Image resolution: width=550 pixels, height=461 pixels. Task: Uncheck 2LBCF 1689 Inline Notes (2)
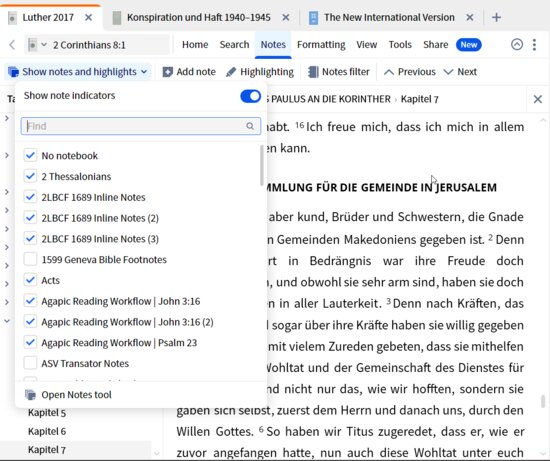point(30,218)
